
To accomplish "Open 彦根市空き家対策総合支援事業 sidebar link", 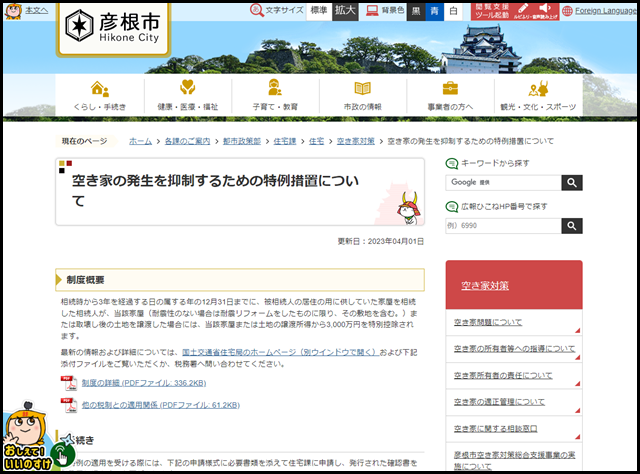I will pyautogui.click(x=514, y=460).
